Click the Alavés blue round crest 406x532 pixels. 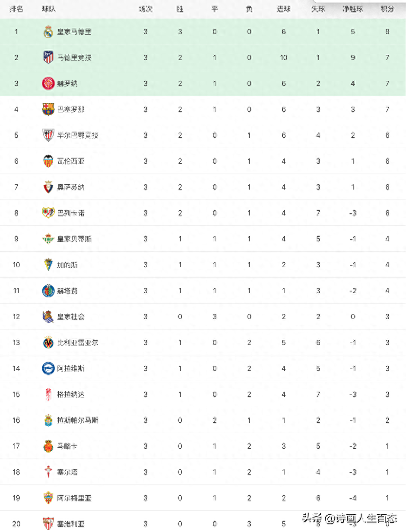[48, 368]
